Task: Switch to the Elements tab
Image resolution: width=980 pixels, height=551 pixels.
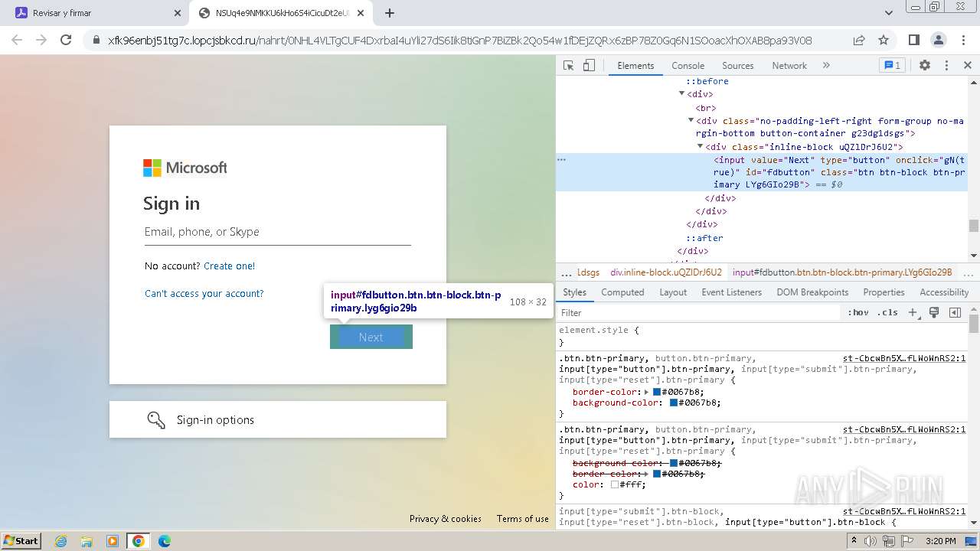Action: (x=635, y=66)
